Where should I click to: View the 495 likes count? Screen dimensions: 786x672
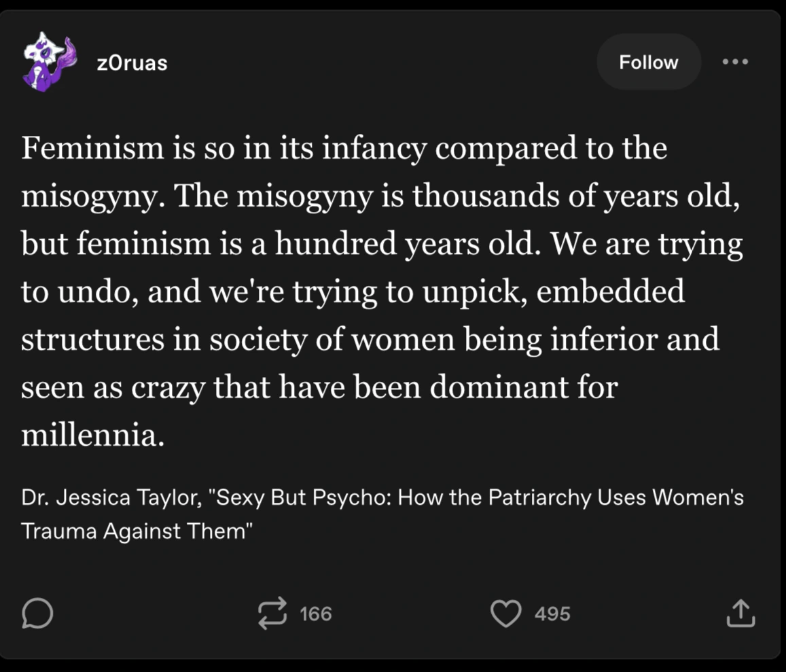tap(552, 614)
